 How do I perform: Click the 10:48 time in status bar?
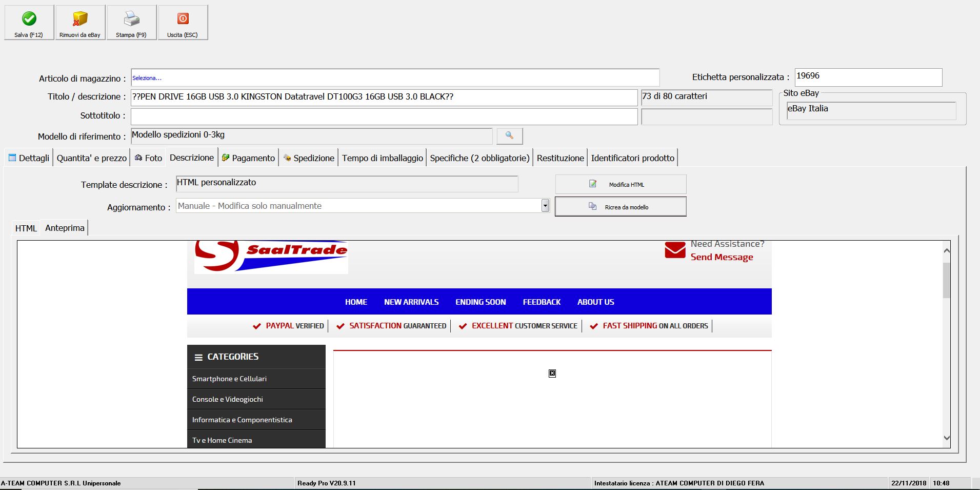coord(941,483)
